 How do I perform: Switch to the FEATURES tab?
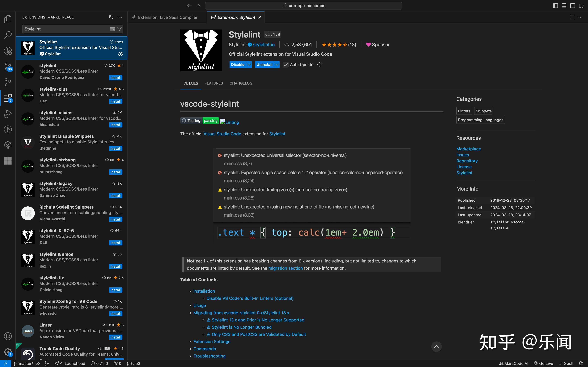[x=214, y=83]
